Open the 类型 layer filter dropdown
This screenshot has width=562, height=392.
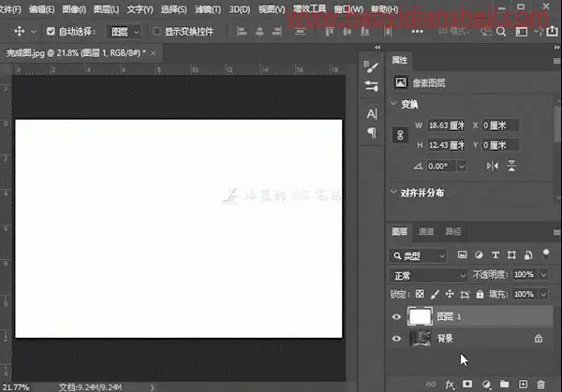(418, 255)
